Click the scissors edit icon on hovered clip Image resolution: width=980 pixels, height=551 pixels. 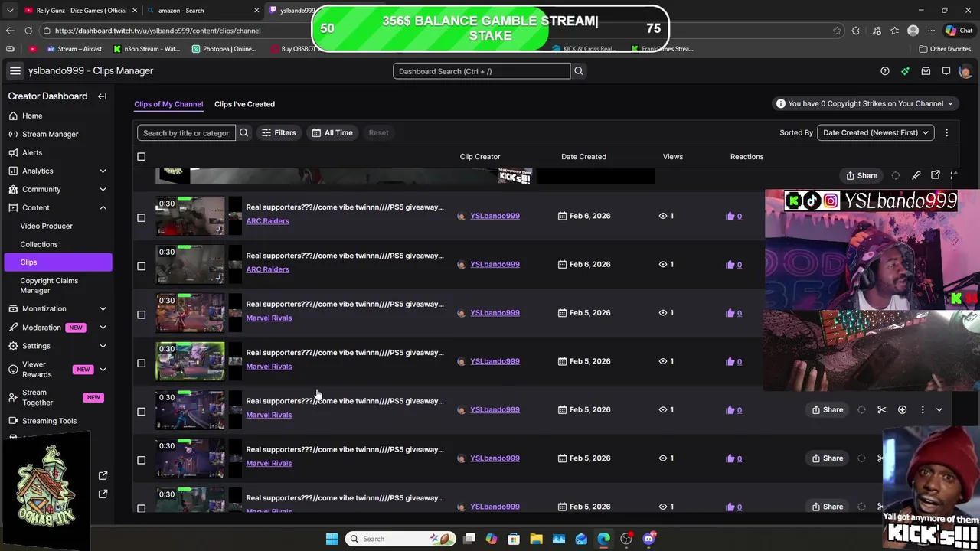coord(882,410)
